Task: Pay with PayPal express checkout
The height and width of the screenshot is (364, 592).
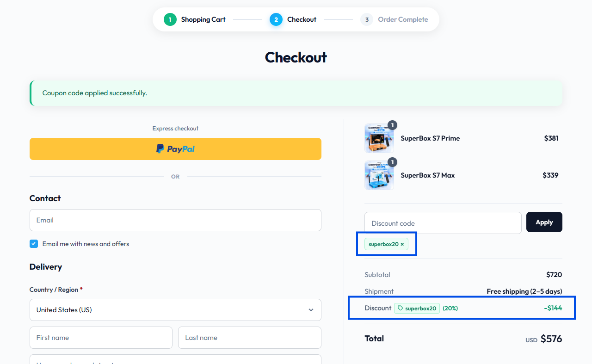Action: tap(175, 149)
